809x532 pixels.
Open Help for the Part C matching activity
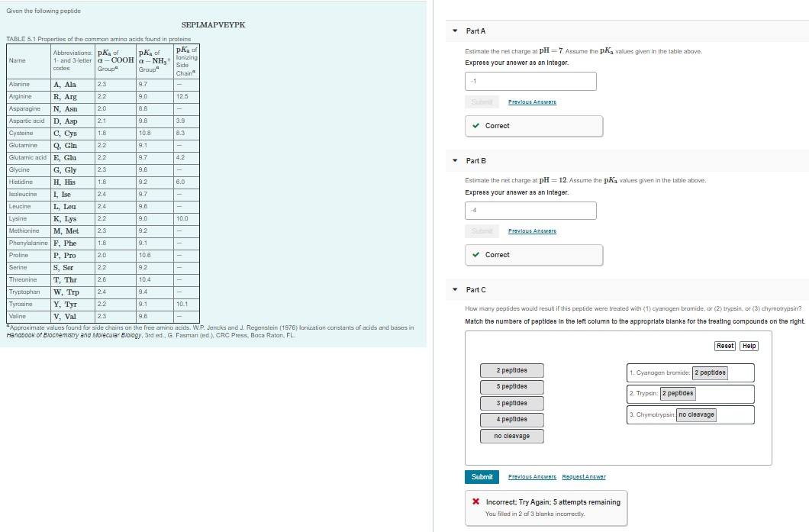point(749,345)
